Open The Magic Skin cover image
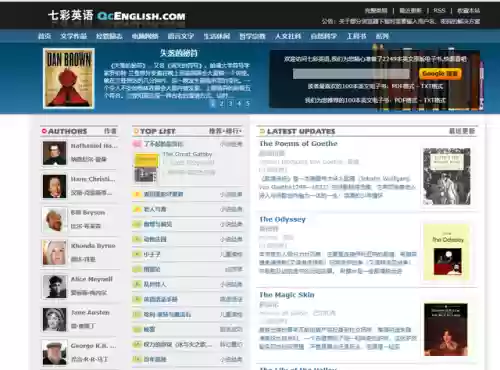 (446, 329)
